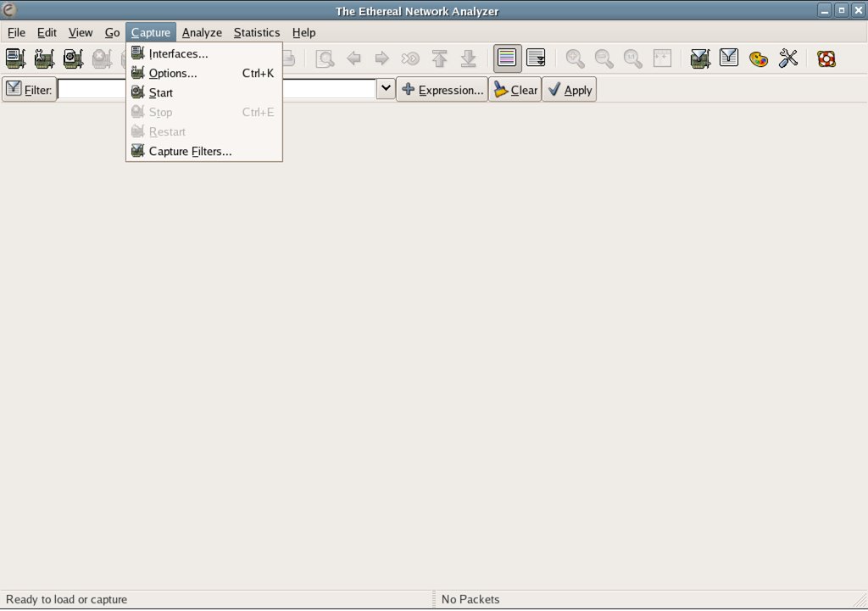This screenshot has width=868, height=611.
Task: Click the Help lifebuoy icon
Action: point(826,58)
